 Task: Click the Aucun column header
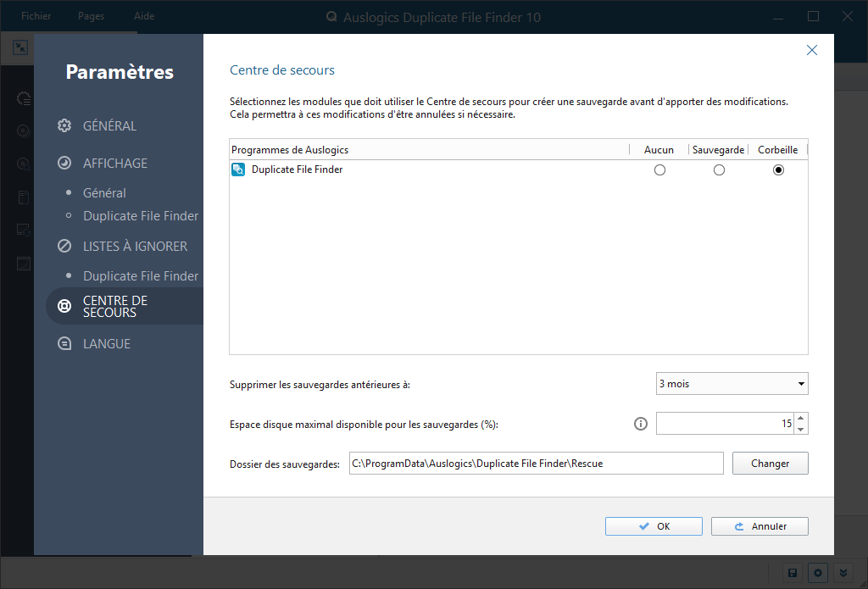coord(659,149)
